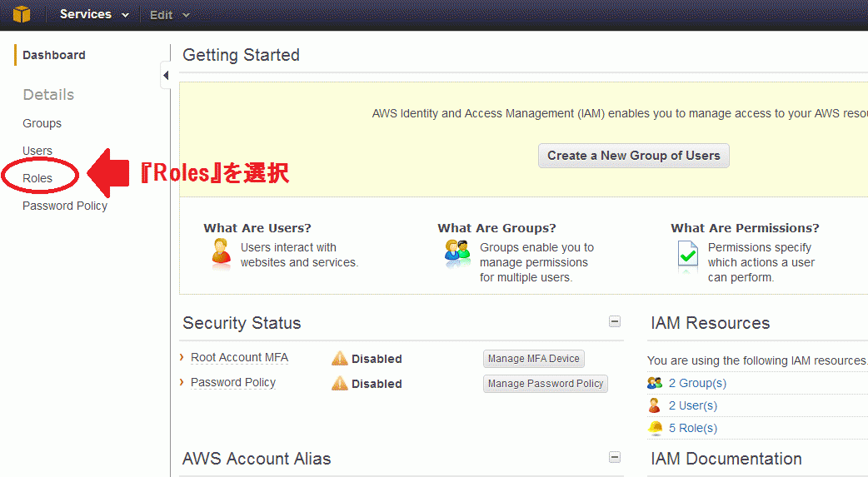Viewport: 868px width, 477px height.
Task: Click Manage MFA Device button
Action: [x=534, y=359]
